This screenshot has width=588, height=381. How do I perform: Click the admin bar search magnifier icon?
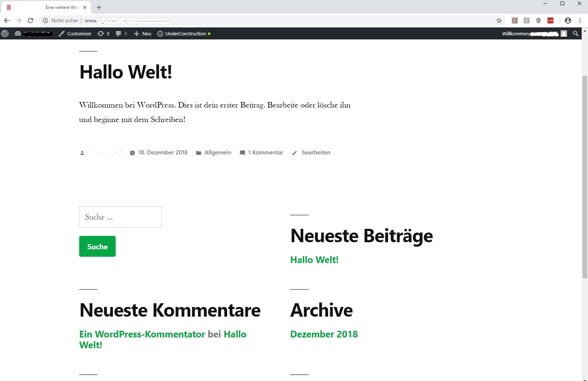tap(576, 33)
